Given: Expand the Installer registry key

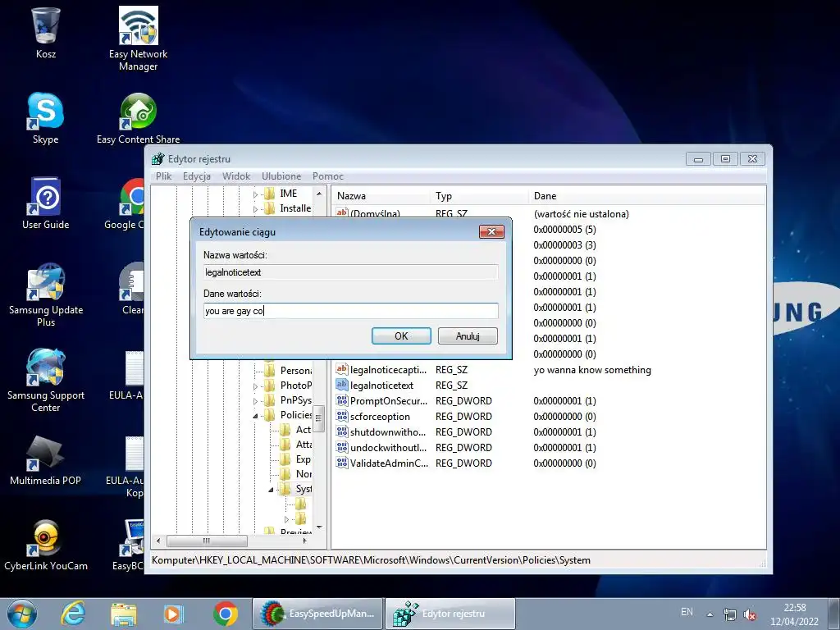Looking at the screenshot, I should coord(256,209).
